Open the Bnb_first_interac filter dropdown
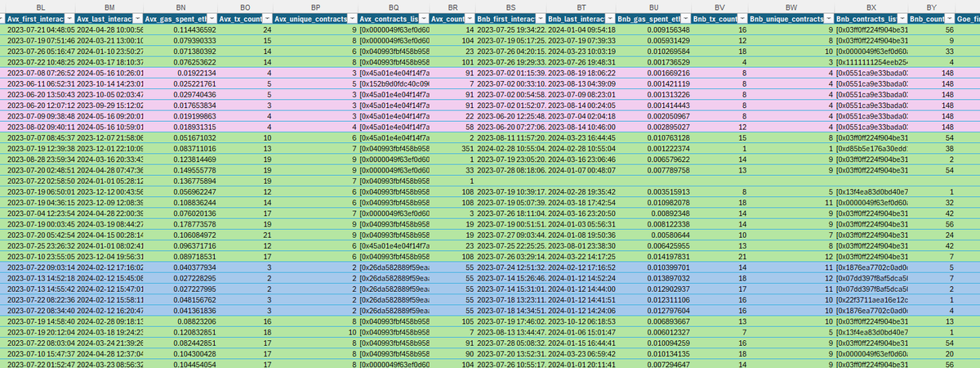 (x=542, y=18)
